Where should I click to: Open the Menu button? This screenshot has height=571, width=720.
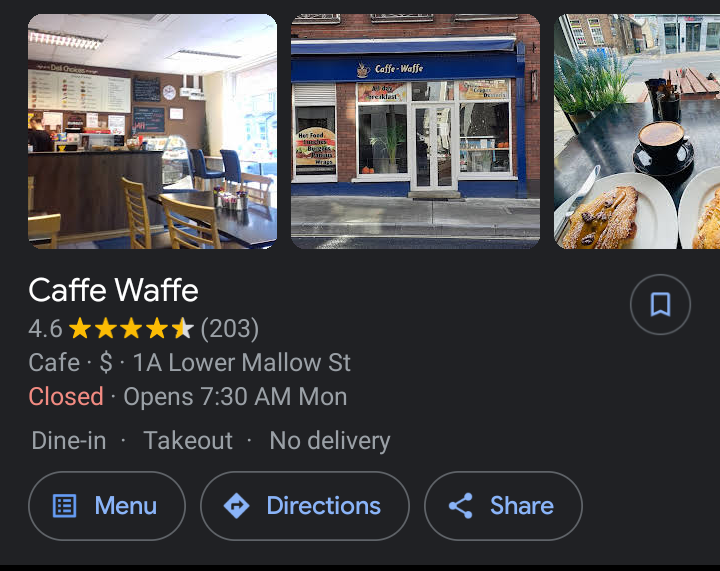coord(107,506)
